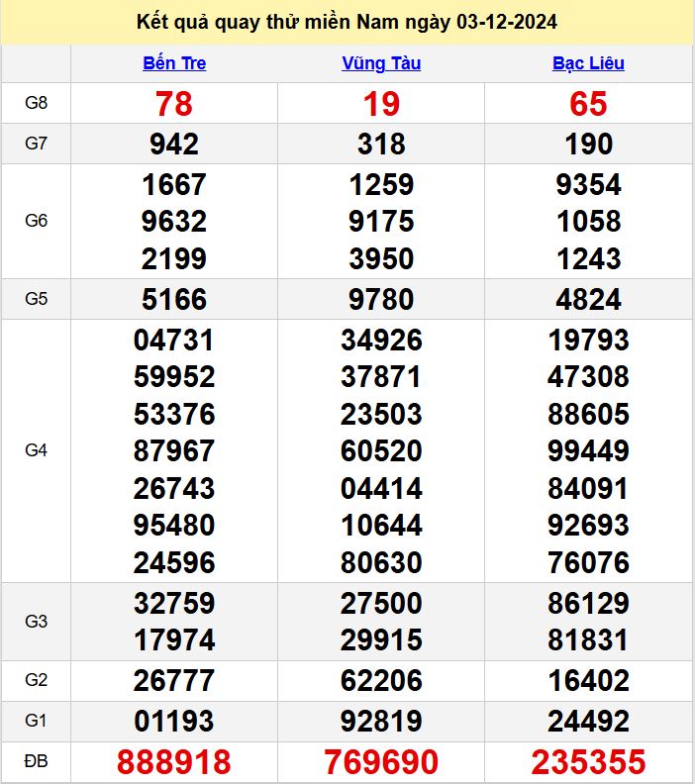Click G4 number 19793
The width and height of the screenshot is (695, 784).
[588, 340]
